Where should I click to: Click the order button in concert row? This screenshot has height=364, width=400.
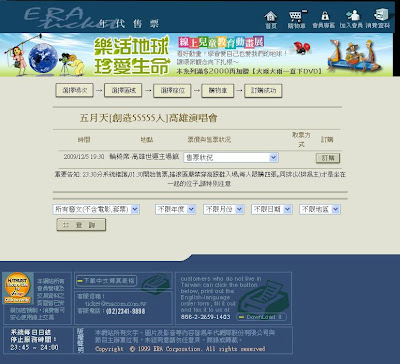pyautogui.click(x=328, y=158)
